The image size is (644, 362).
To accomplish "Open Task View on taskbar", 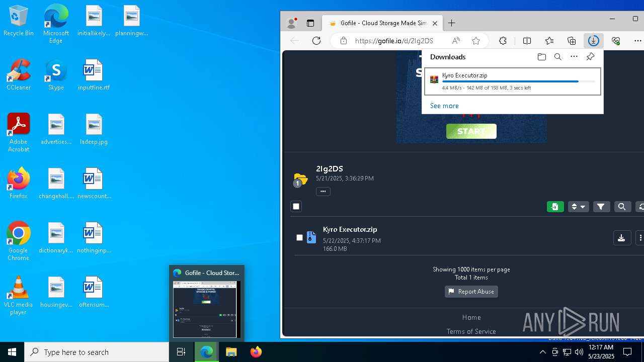I will [x=181, y=352].
